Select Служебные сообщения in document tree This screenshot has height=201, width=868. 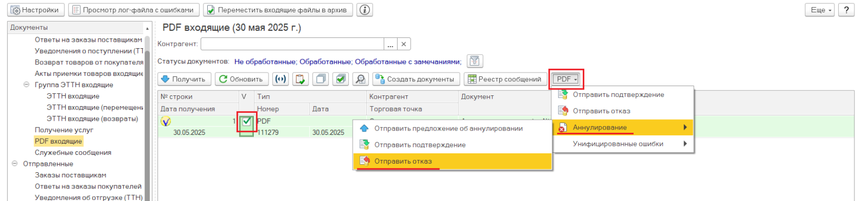73,152
